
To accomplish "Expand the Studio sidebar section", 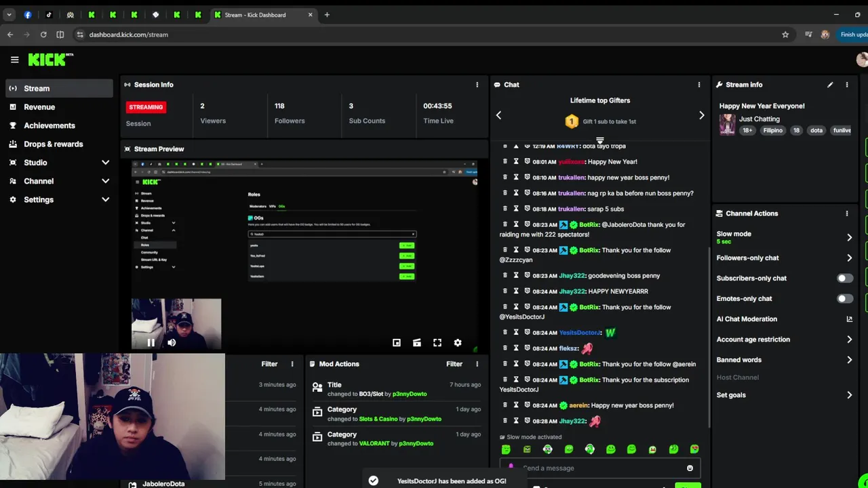I will coord(60,163).
